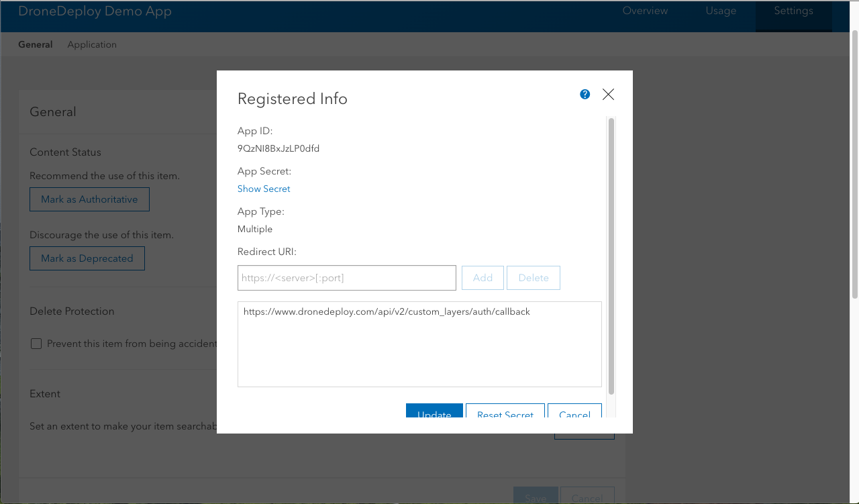Click Mark as Authoritative
This screenshot has height=504, width=859.
(x=89, y=199)
